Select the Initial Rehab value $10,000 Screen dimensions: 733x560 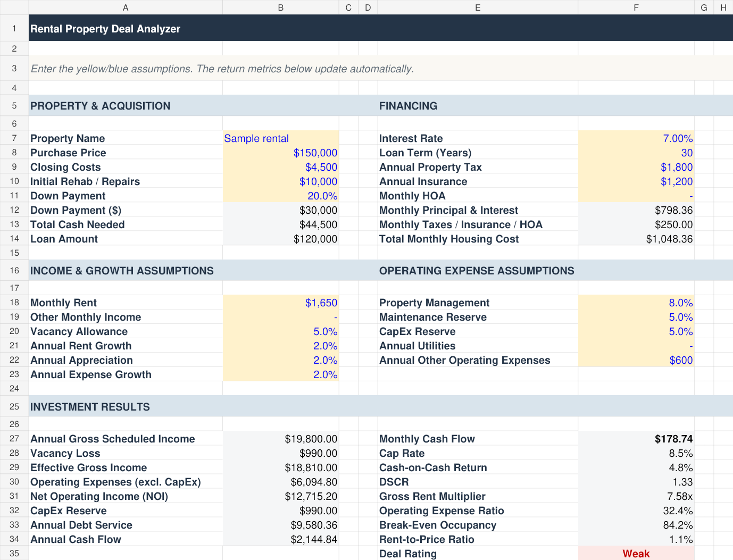coord(280,181)
